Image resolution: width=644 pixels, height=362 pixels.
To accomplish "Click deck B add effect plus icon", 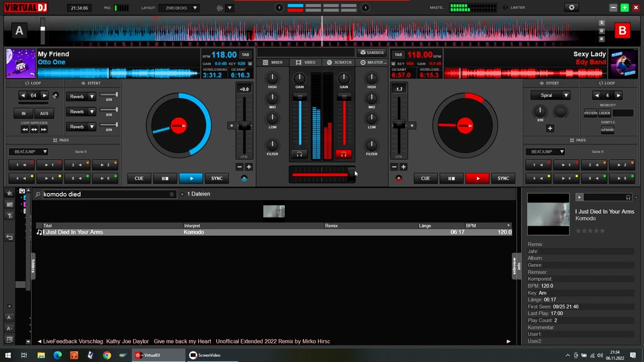I will pos(550,128).
